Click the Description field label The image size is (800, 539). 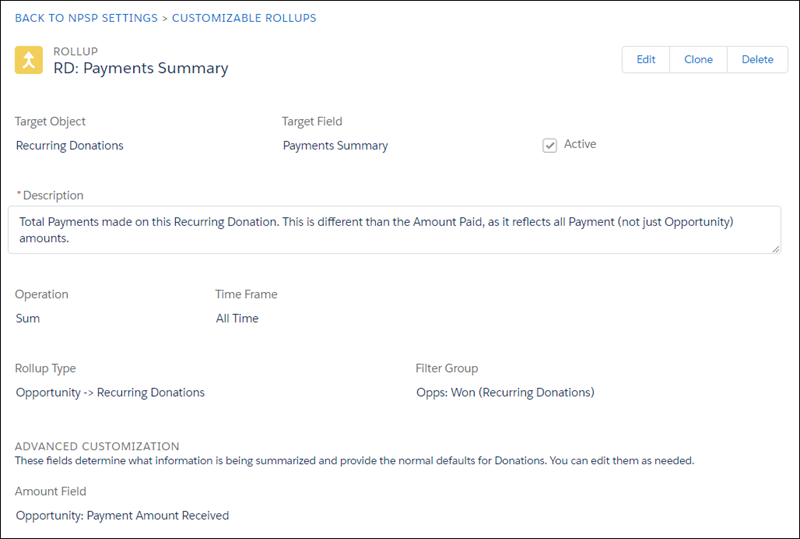tap(53, 195)
